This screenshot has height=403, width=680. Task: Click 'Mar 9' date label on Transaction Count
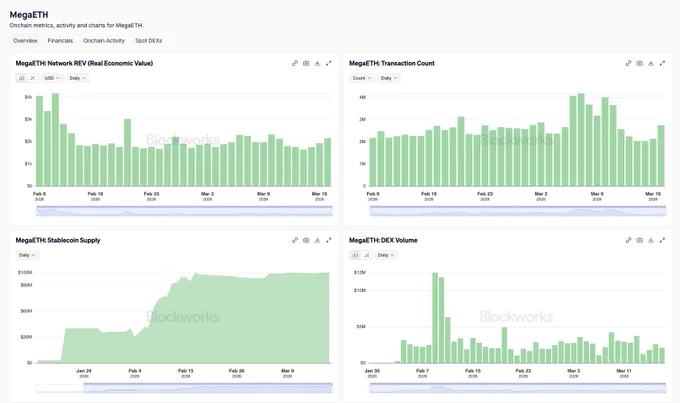coord(597,196)
